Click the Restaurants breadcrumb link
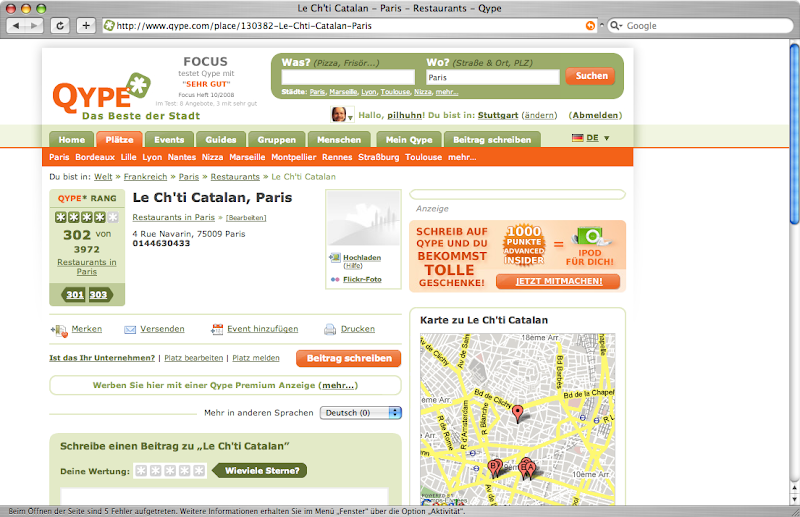This screenshot has height=517, width=800. pos(235,177)
